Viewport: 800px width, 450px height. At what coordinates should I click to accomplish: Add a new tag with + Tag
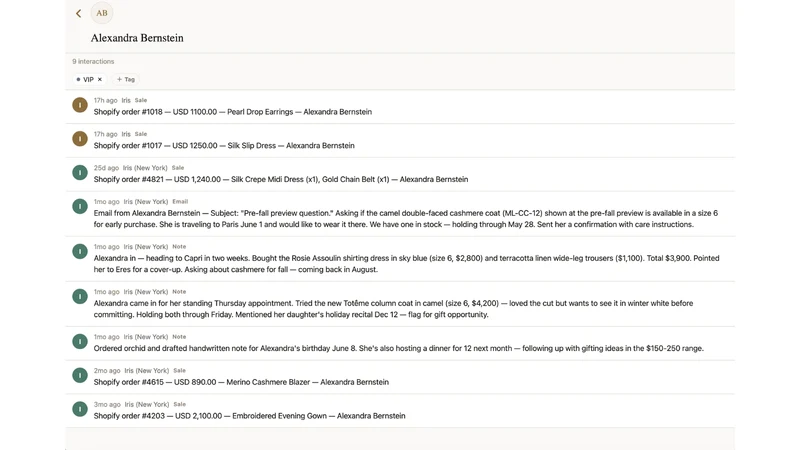(x=126, y=80)
